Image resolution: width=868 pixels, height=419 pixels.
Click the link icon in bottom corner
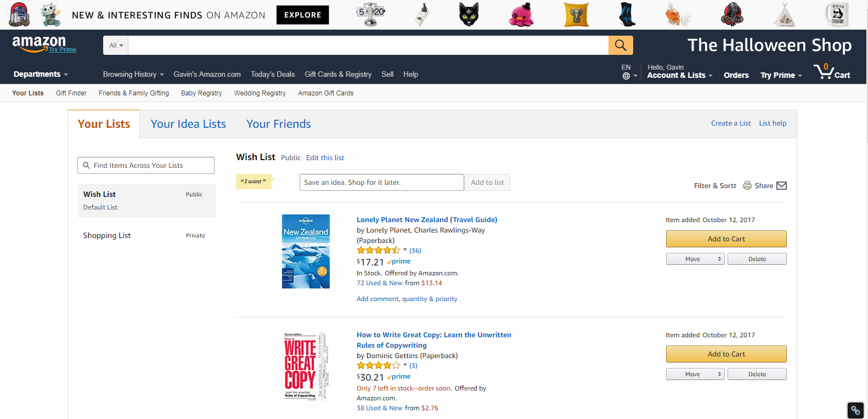coord(855,410)
